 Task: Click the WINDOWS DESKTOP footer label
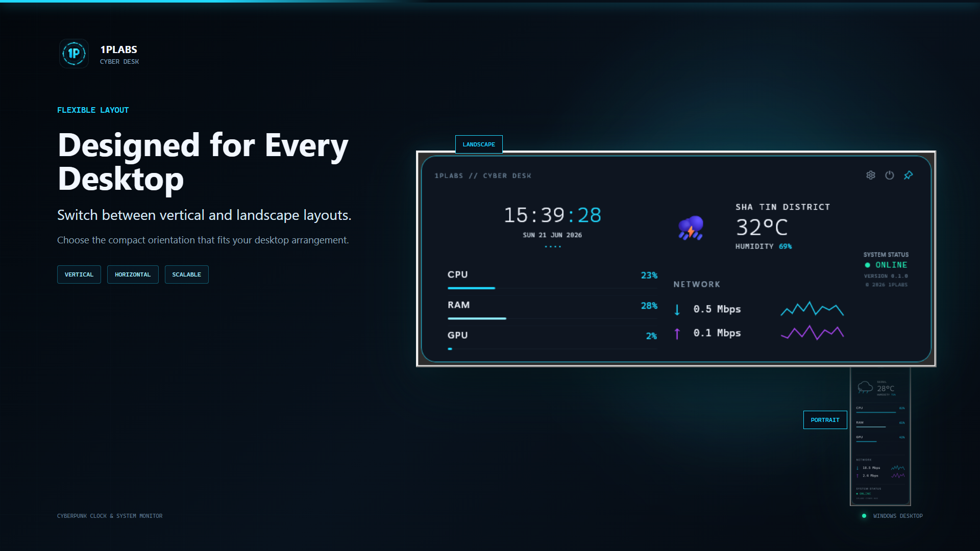tap(898, 516)
